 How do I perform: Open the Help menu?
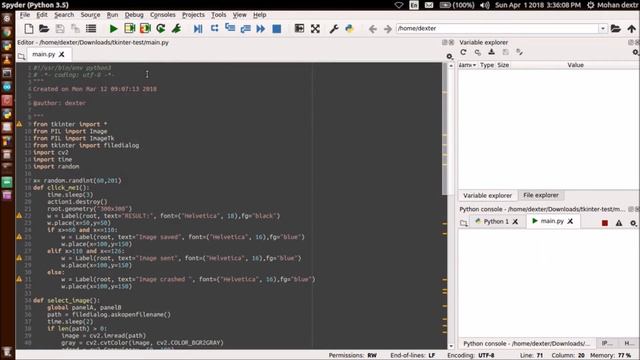point(259,15)
